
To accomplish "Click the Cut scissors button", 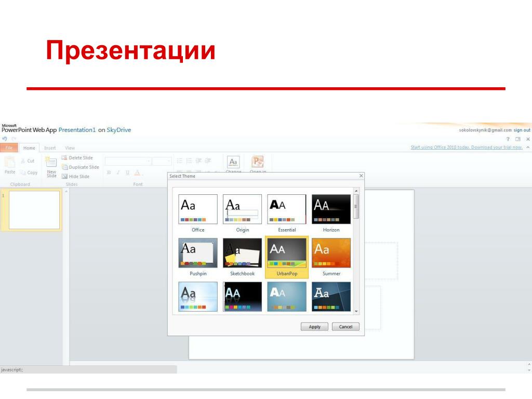I will pyautogui.click(x=28, y=161).
